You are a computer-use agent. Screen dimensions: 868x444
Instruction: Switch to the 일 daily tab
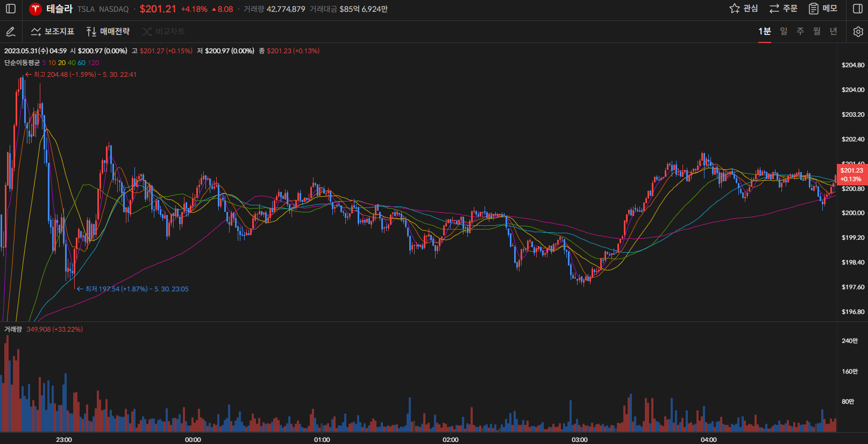[x=784, y=31]
